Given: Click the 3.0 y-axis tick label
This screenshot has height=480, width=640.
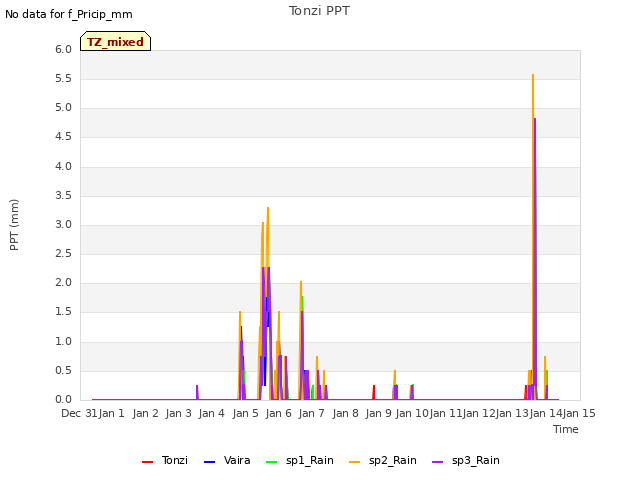Looking at the screenshot, I should [x=63, y=224].
